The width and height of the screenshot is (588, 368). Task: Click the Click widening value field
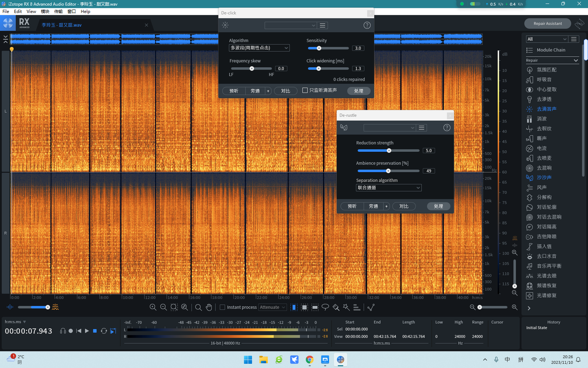click(x=358, y=69)
